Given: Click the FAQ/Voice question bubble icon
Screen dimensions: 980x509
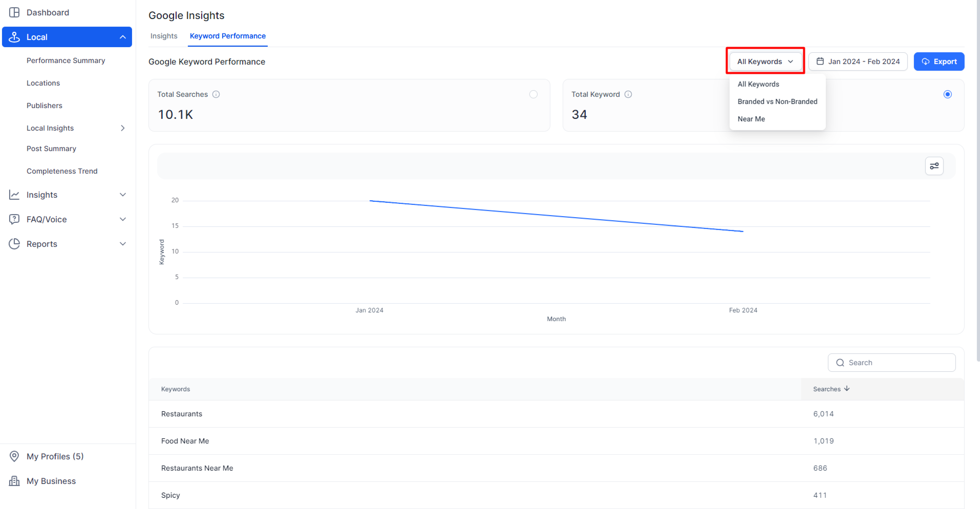Looking at the screenshot, I should (14, 219).
